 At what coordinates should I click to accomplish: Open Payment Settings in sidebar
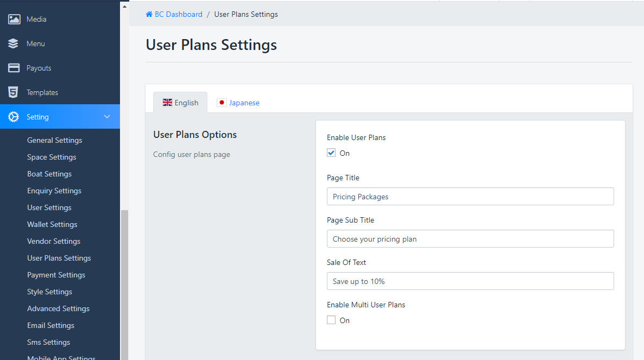point(56,275)
